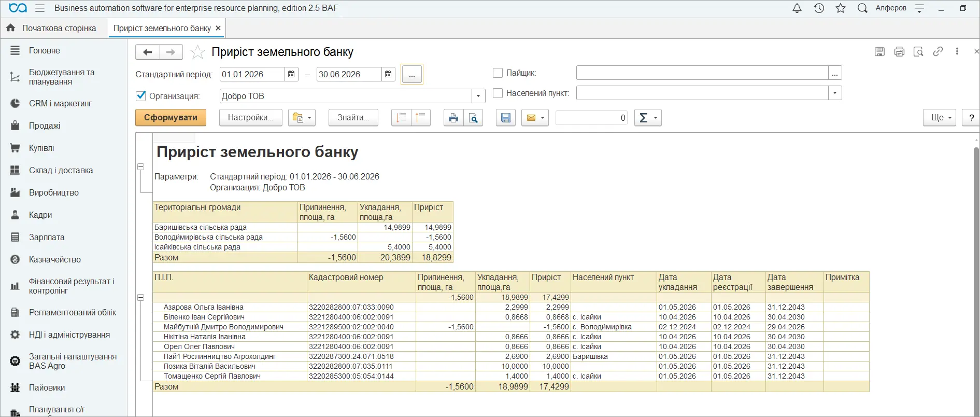
Task: Collapse the report parameters group
Action: click(140, 167)
